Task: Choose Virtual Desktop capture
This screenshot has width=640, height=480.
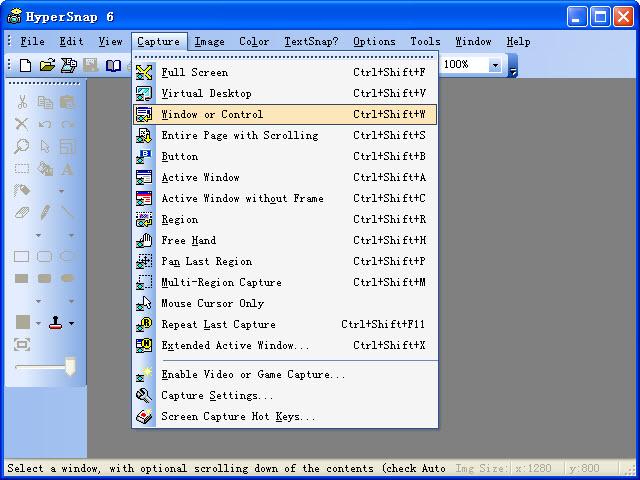Action: [285, 93]
